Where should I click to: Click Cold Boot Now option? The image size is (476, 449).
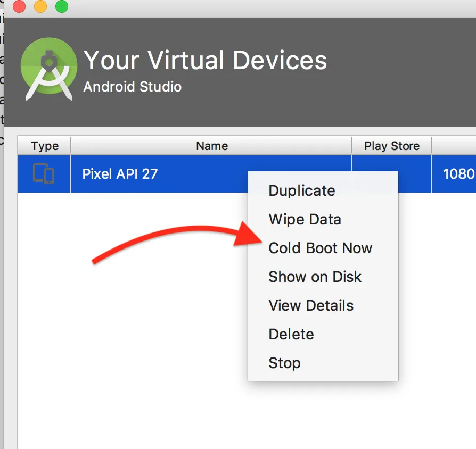(323, 248)
